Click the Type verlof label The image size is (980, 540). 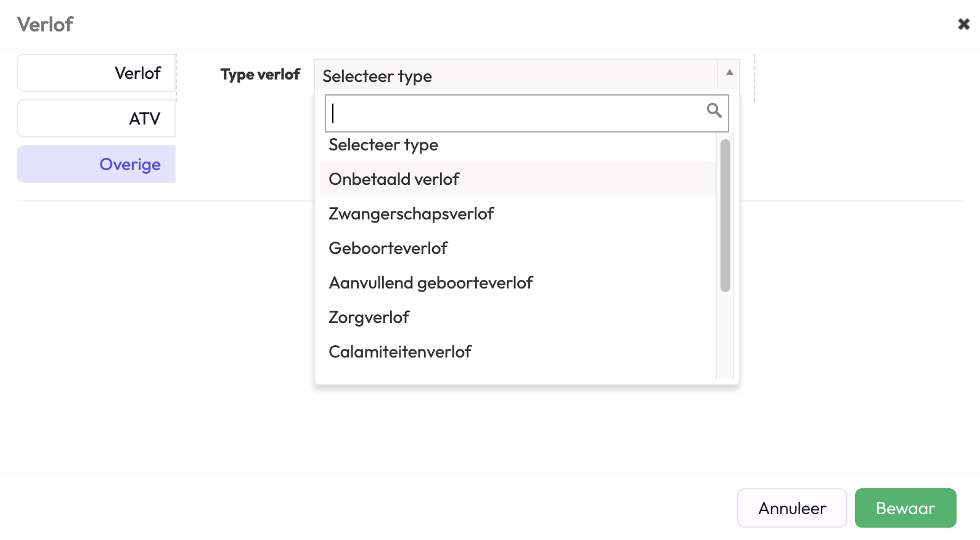[x=260, y=75]
